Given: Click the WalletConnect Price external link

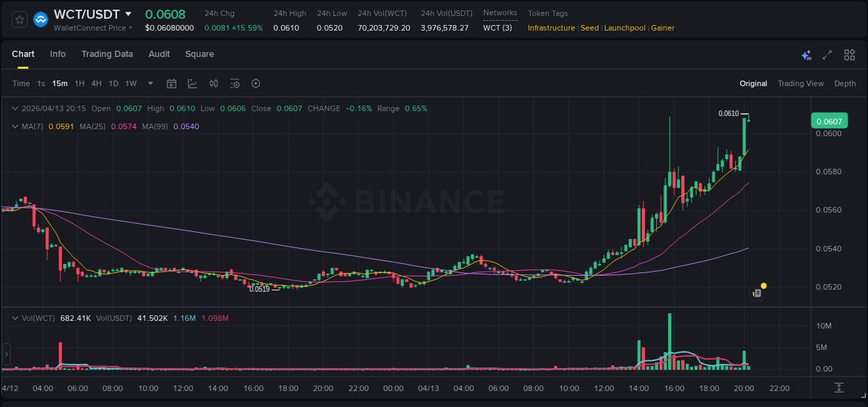Looking at the screenshot, I should 94,28.
